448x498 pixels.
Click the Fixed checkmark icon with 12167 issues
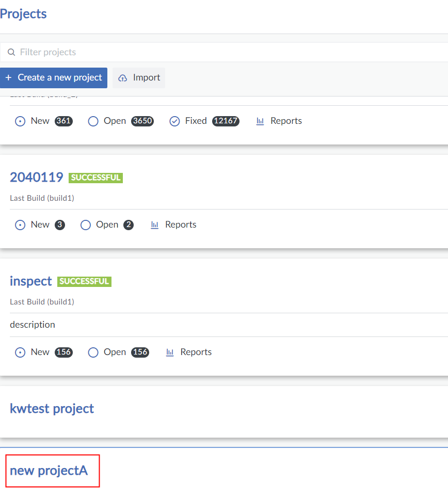pyautogui.click(x=175, y=121)
